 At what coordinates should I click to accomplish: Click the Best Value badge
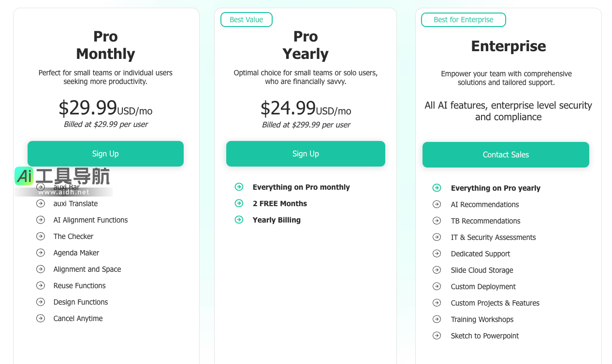coord(246,20)
